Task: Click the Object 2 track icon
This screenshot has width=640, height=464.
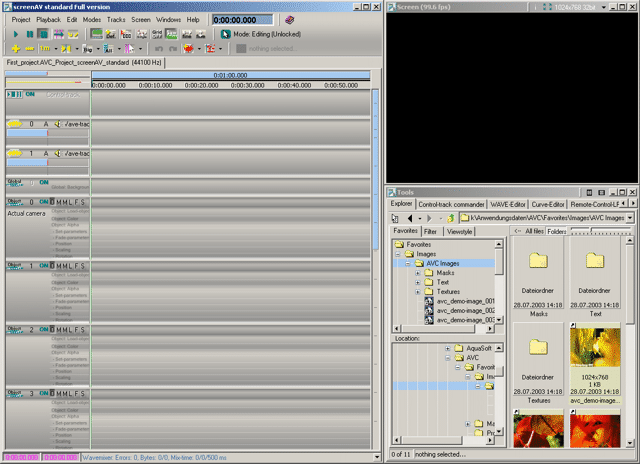Action: coord(15,329)
